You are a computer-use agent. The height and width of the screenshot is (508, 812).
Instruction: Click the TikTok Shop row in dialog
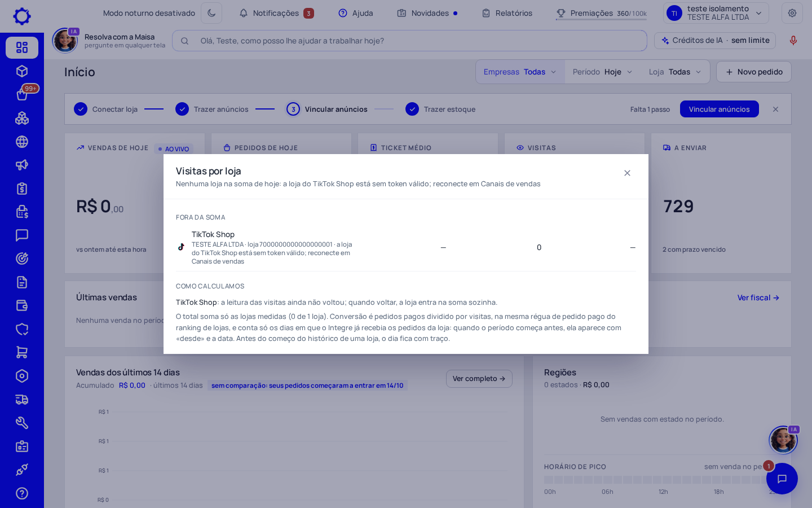click(406, 247)
